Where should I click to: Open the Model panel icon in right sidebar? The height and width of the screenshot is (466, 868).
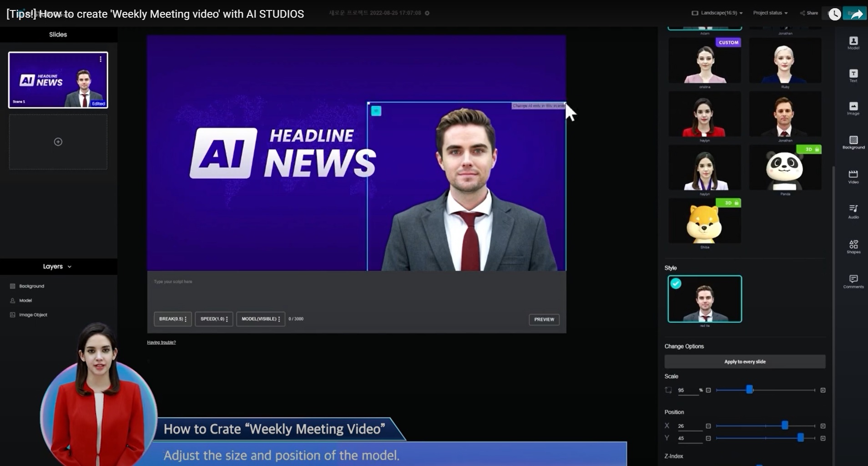tap(853, 43)
